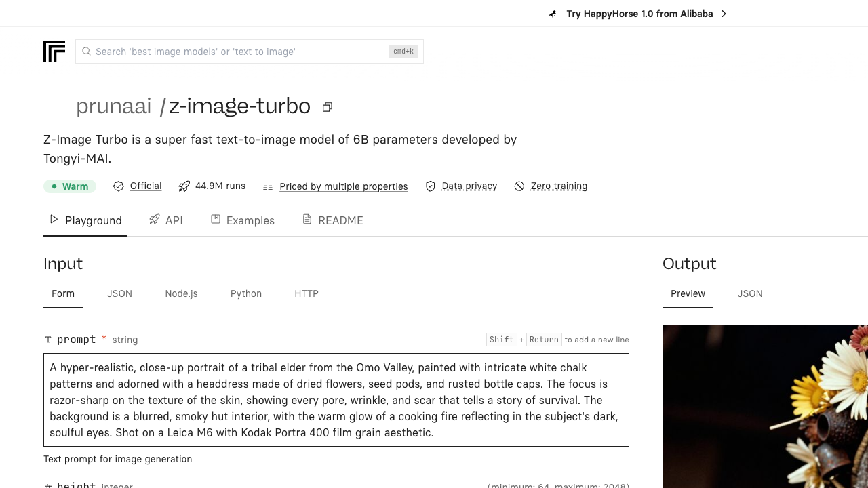Image resolution: width=868 pixels, height=488 pixels.
Task: Click the README document icon
Action: pyautogui.click(x=307, y=219)
